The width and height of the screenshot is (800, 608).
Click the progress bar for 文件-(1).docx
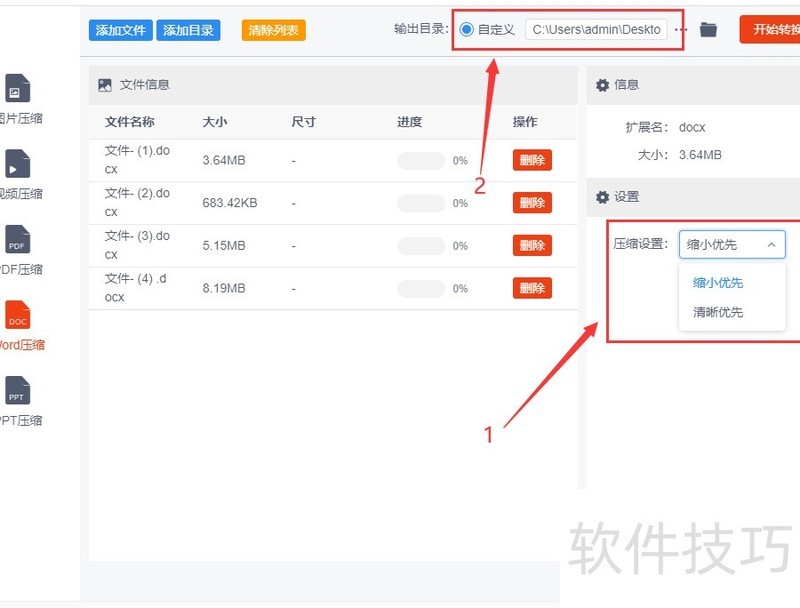[420, 159]
